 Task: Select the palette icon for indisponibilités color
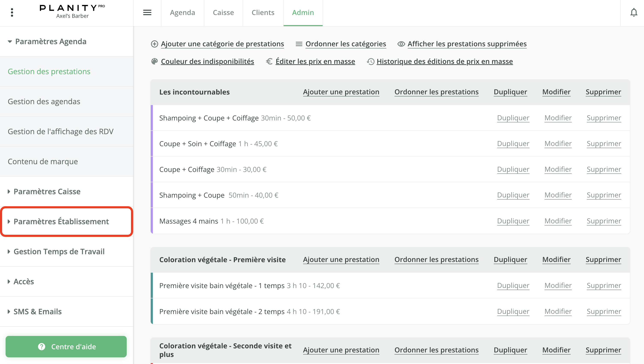(155, 61)
